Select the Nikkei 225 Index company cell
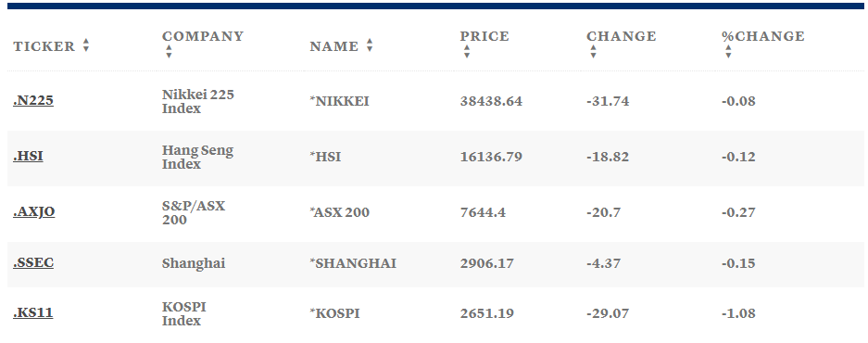868x343 pixels. tap(198, 101)
